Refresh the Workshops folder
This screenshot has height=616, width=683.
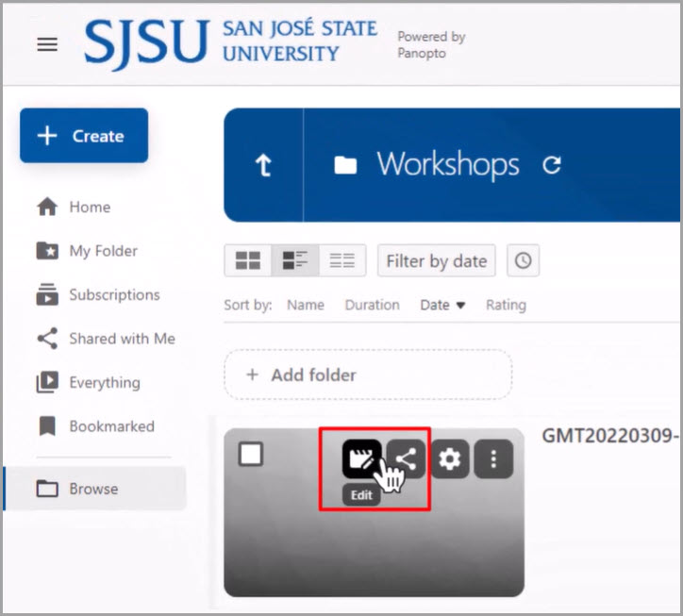pyautogui.click(x=552, y=165)
